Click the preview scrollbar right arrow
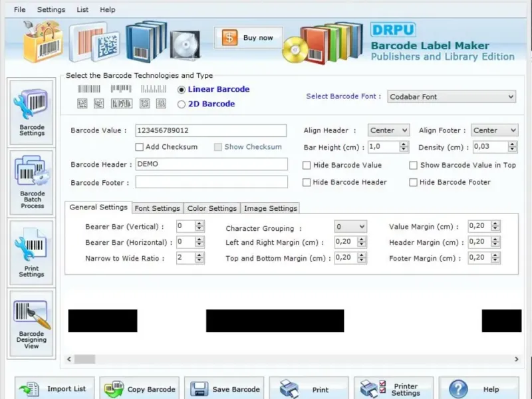The image size is (532, 399). point(517,359)
